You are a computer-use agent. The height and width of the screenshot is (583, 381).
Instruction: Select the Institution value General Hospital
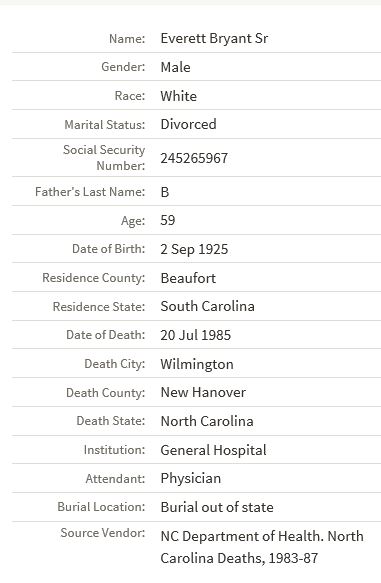coord(213,450)
